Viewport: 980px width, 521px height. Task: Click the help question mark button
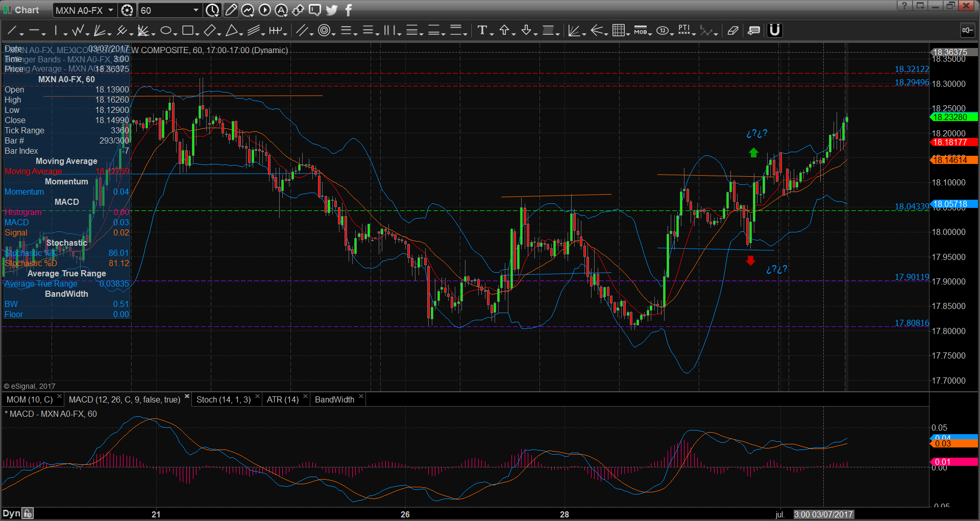click(904, 6)
